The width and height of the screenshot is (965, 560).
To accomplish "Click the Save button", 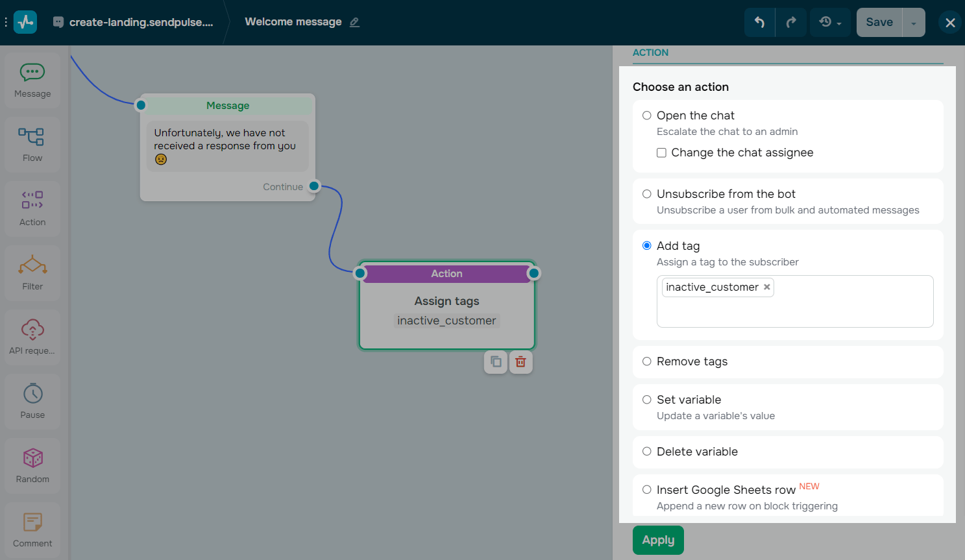I will point(879,21).
